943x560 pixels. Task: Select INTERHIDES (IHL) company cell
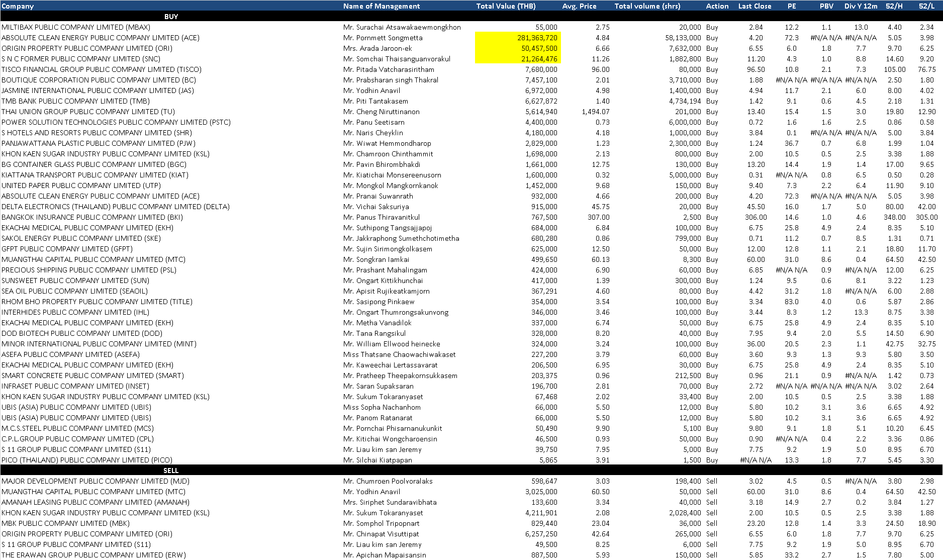[75, 312]
